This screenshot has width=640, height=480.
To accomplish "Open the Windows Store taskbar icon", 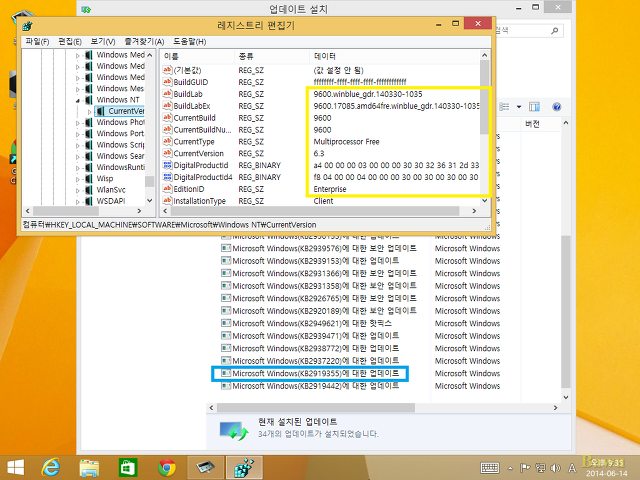I will click(x=128, y=467).
